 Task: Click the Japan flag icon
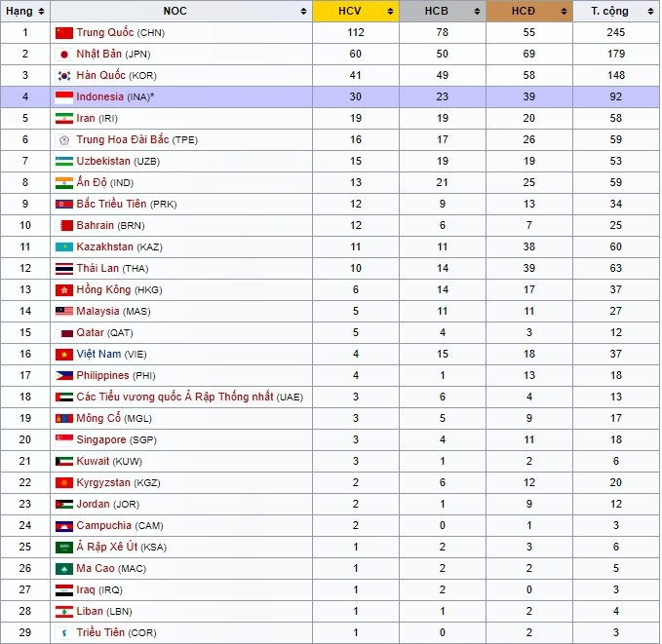point(64,55)
